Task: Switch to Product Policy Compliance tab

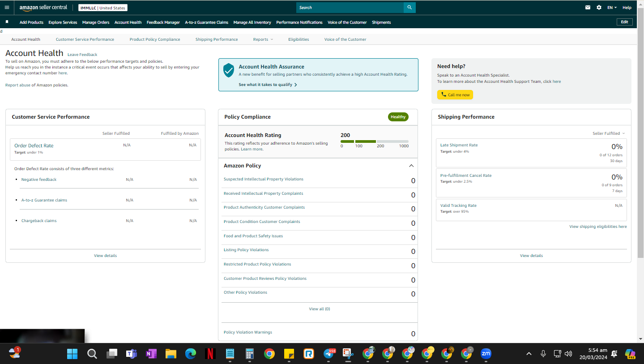Action: (155, 39)
